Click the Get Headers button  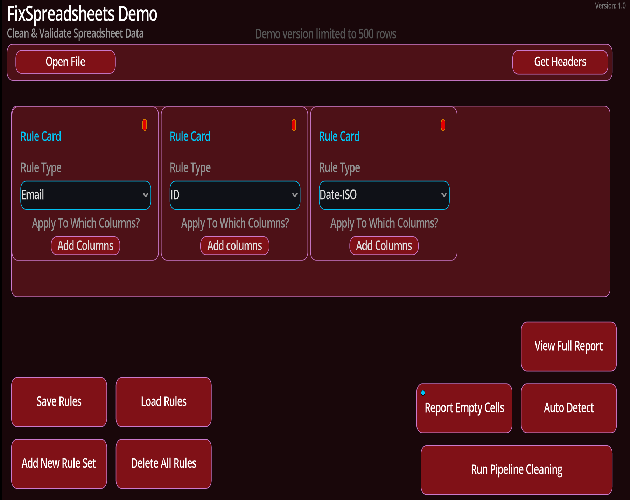coord(560,62)
